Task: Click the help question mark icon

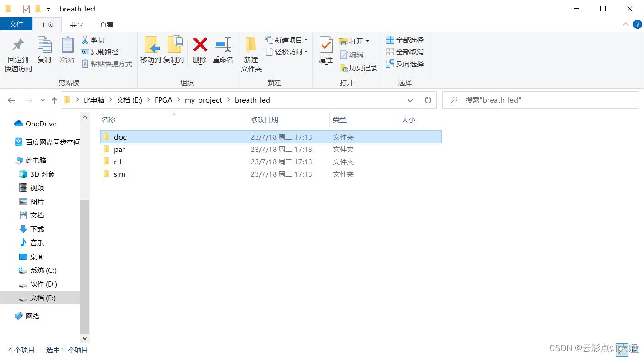Action: coord(638,24)
